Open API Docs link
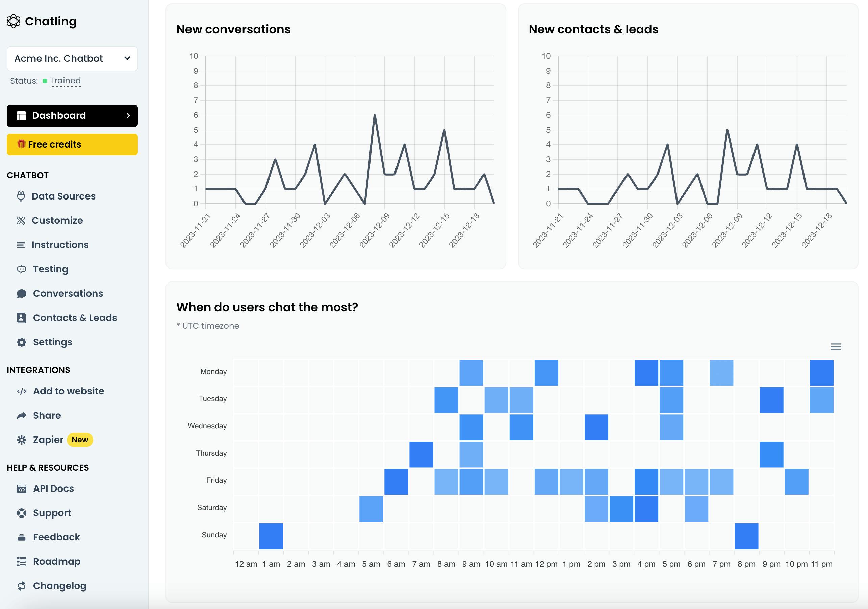 point(53,488)
